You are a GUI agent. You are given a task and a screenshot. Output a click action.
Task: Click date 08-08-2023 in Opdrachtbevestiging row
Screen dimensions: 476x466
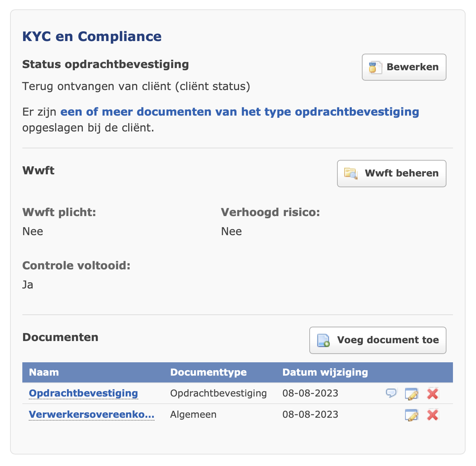pyautogui.click(x=310, y=393)
